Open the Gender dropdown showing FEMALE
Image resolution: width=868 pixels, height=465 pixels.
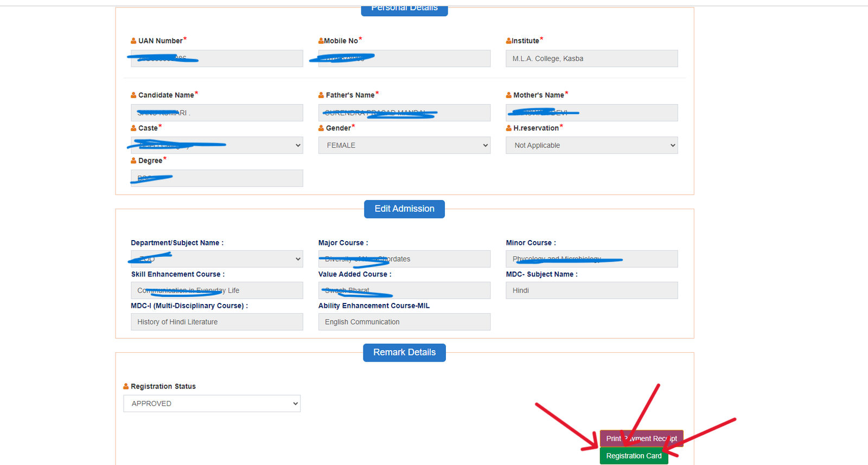click(x=404, y=145)
